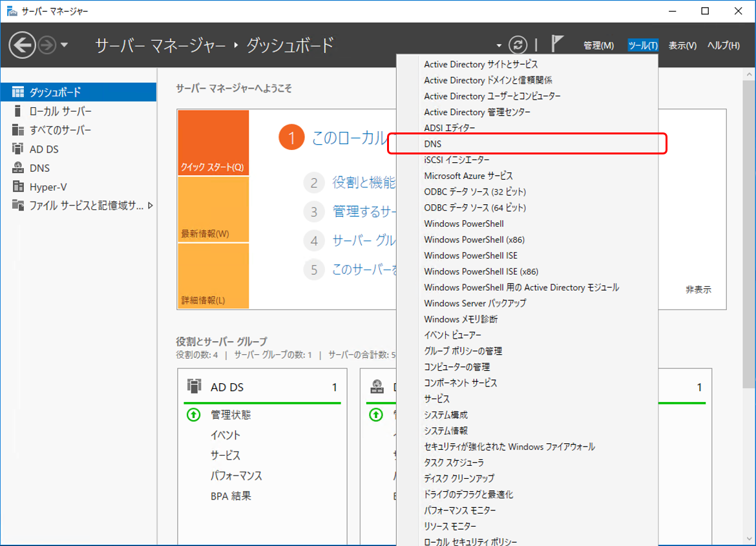The height and width of the screenshot is (546, 756).
Task: Select グループ ポリシーの管理 entry
Action: pyautogui.click(x=527, y=351)
